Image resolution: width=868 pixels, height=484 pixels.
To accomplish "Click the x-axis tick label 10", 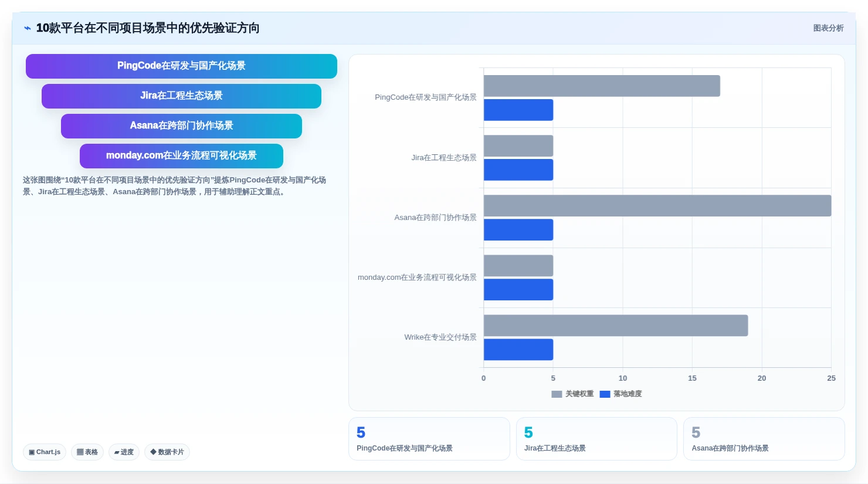I will [623, 378].
